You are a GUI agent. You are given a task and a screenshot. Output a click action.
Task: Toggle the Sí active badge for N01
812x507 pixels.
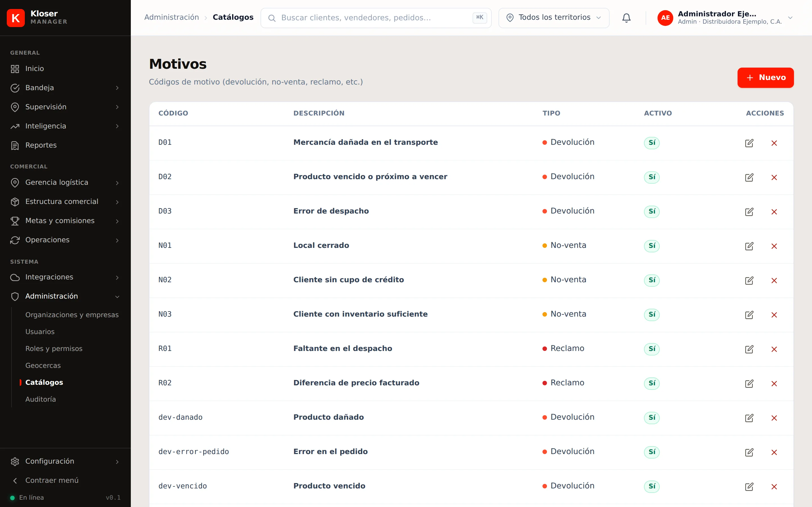pos(652,246)
